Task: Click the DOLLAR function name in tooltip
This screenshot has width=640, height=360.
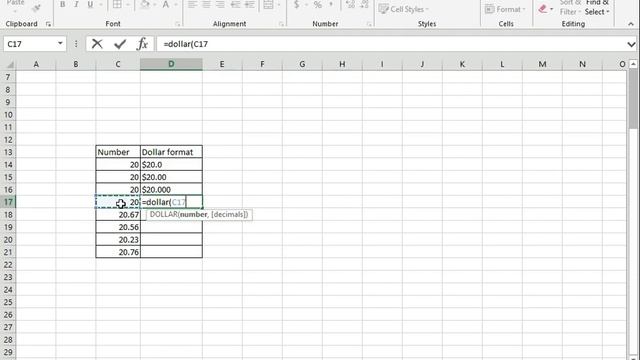Action: click(x=163, y=214)
